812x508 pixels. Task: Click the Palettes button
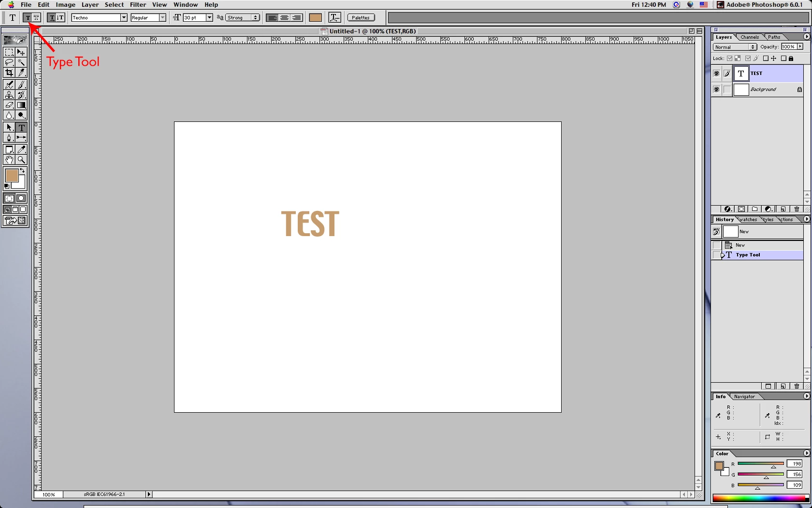[x=361, y=18]
